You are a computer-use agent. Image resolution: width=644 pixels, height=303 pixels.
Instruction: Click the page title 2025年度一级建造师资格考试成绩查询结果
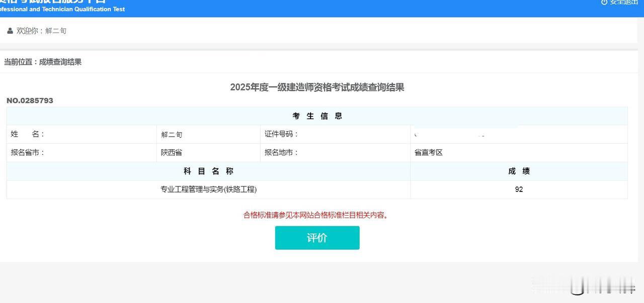click(x=316, y=87)
